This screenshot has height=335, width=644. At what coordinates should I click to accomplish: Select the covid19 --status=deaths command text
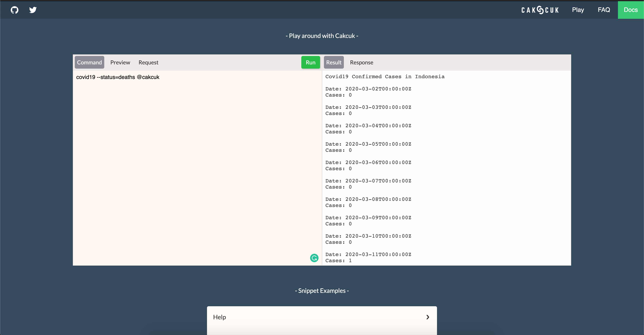[118, 77]
